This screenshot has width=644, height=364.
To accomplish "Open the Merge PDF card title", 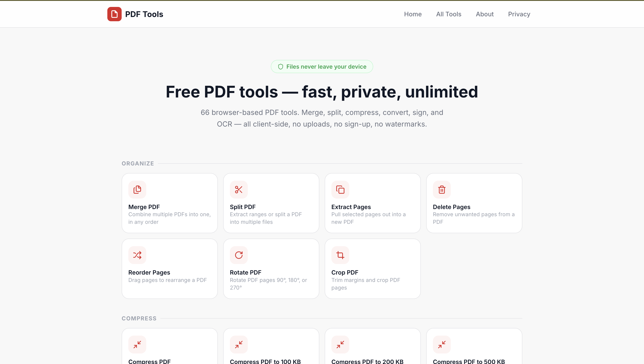I will tap(144, 207).
